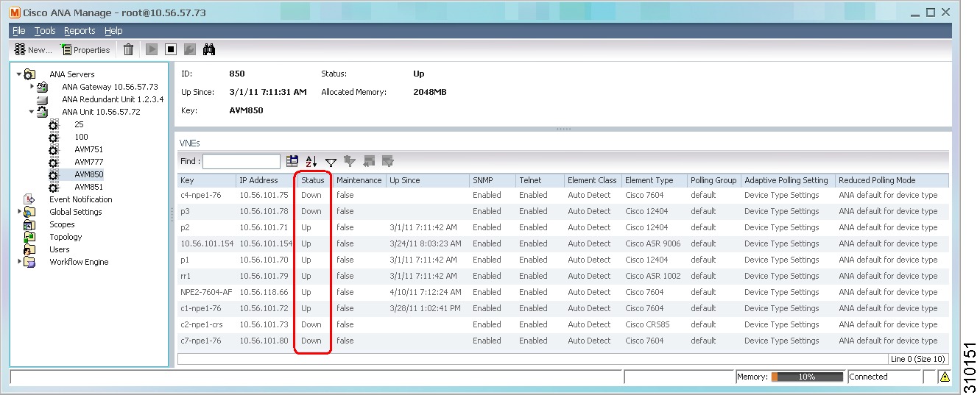Select ANA Redundant Unit 1.2.3.4
This screenshot has width=980, height=395.
coord(113,99)
